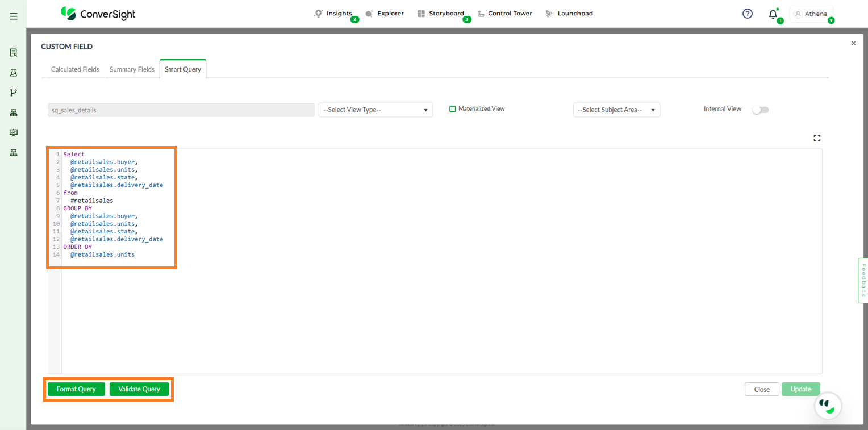
Task: Go to the Launchpad menu item
Action: (x=575, y=14)
